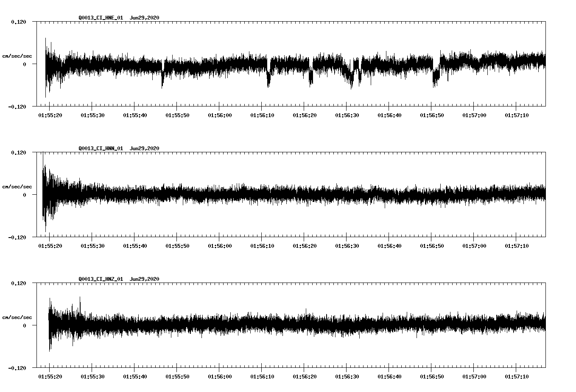Click the 01:56:20 time label on HNZ axis
This screenshot has width=576, height=392.
tap(304, 376)
